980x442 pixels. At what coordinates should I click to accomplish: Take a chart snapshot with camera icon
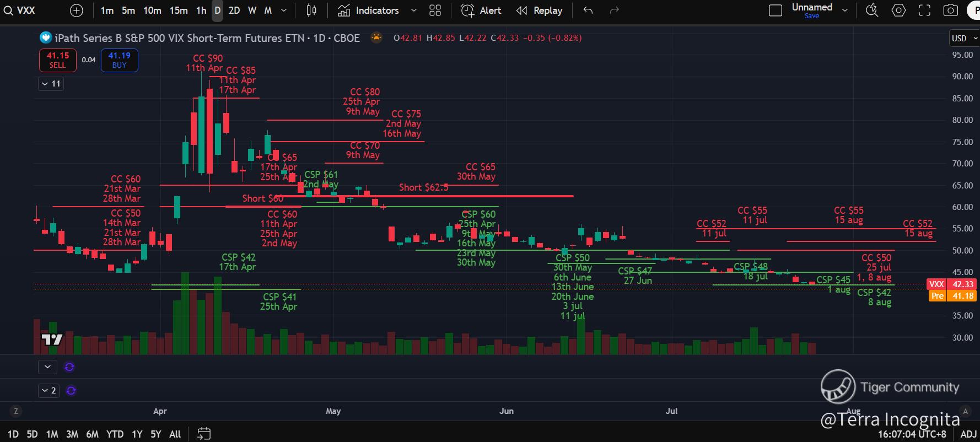coord(951,10)
